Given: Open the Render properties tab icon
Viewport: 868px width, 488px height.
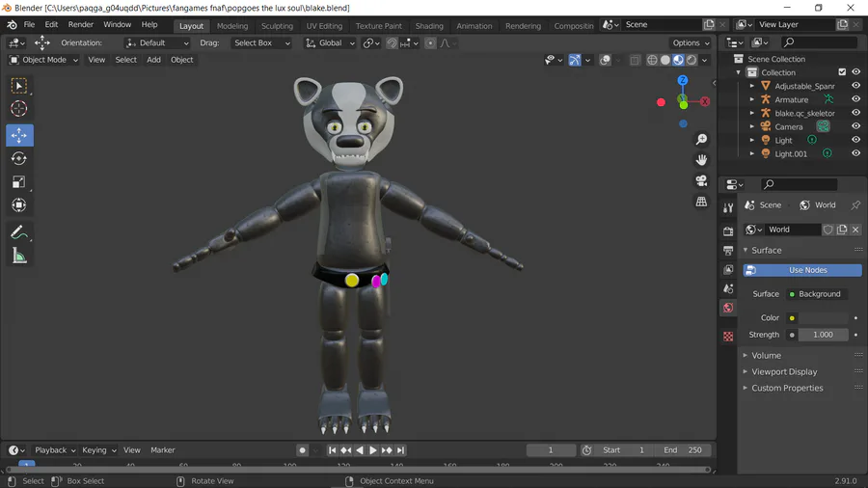Looking at the screenshot, I should (x=728, y=231).
